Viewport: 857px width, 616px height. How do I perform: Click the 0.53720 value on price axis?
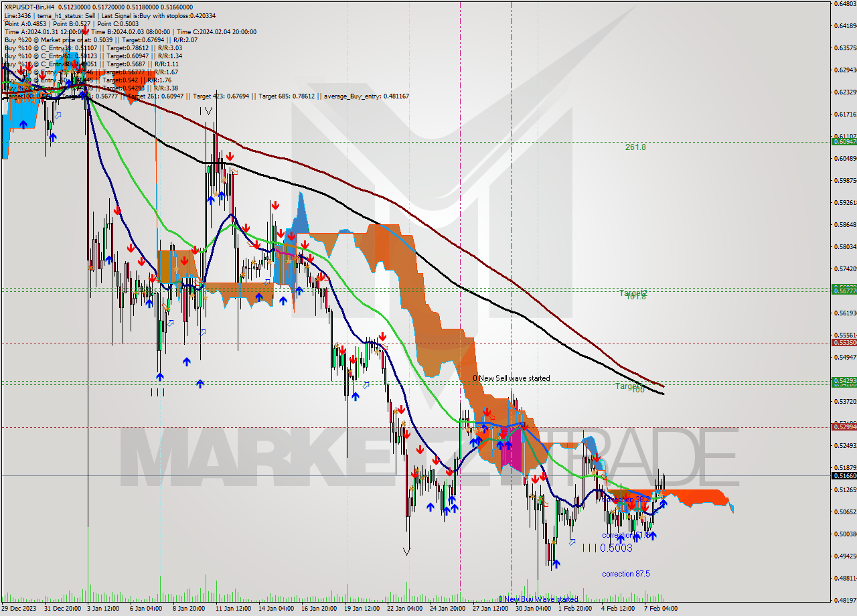[x=845, y=401]
